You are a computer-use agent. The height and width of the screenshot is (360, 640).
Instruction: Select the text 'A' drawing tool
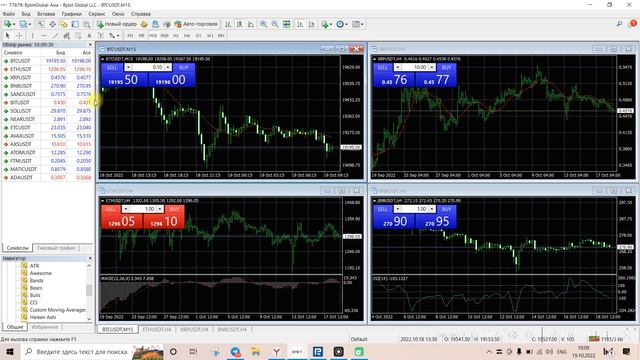pos(89,36)
